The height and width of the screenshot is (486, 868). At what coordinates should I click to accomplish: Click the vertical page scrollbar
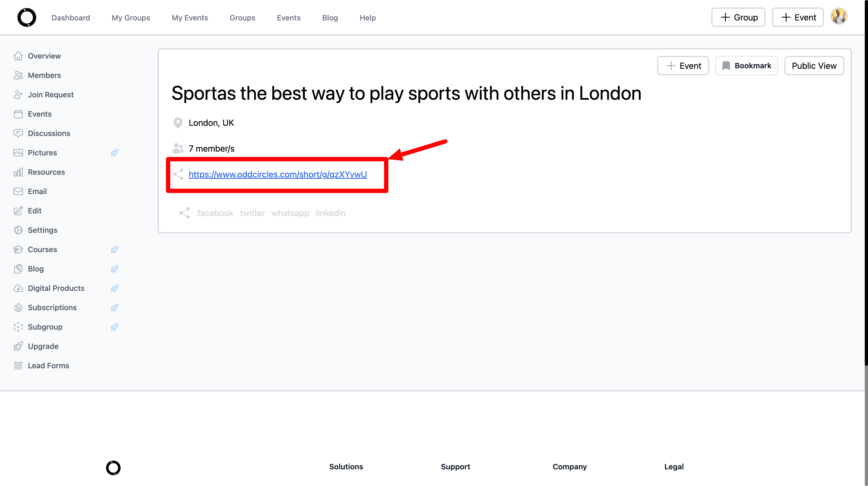(866, 182)
